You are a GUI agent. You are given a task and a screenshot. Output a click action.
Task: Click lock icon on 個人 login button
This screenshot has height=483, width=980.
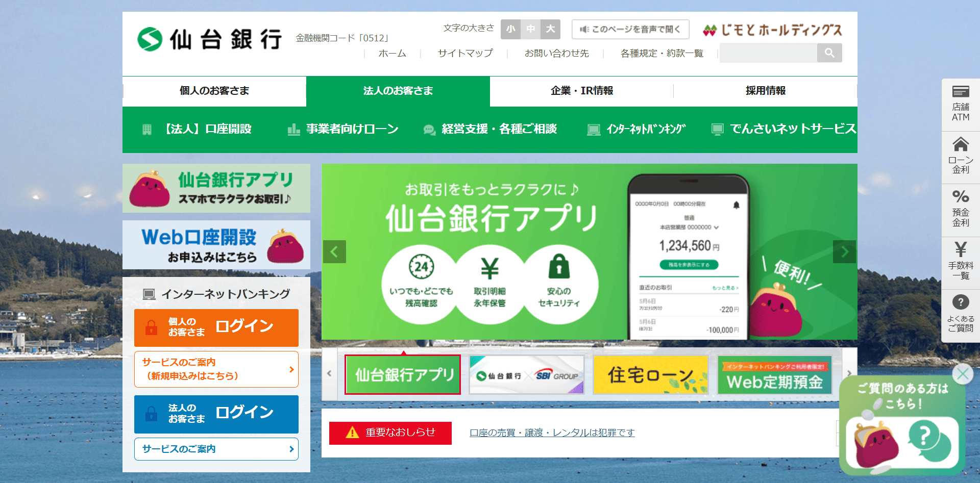tap(152, 327)
